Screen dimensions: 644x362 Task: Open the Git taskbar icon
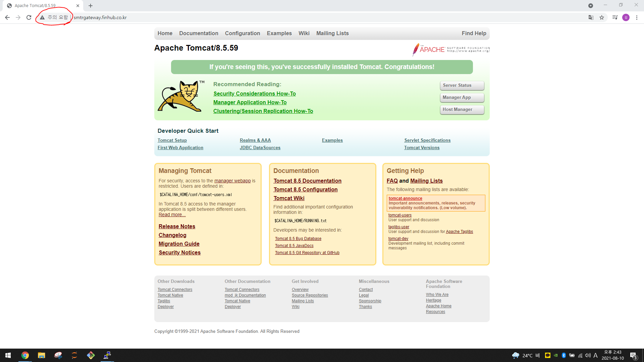coord(91,355)
